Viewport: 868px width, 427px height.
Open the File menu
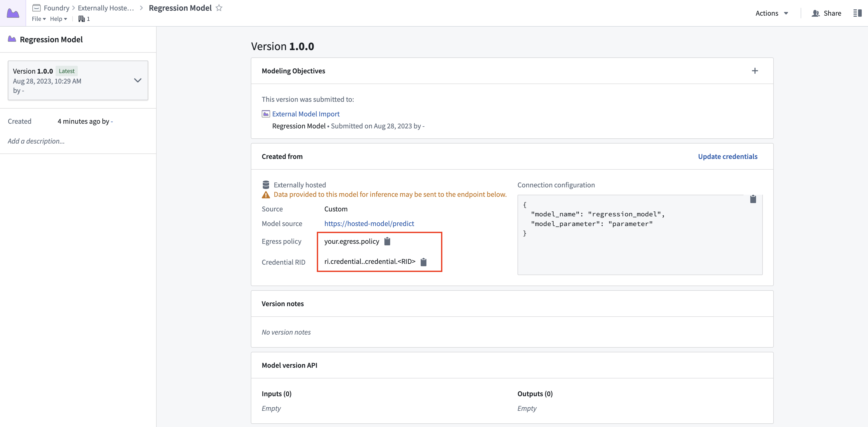tap(39, 19)
